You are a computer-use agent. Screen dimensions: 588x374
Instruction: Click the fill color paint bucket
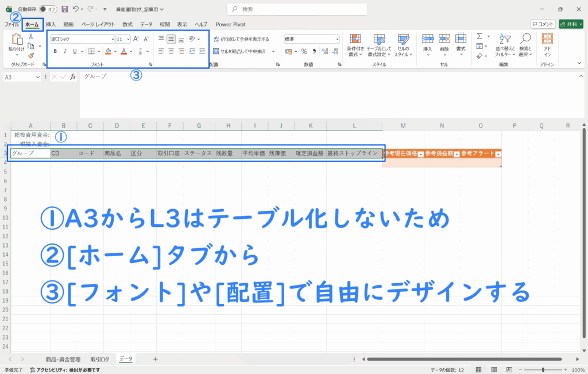pos(108,51)
